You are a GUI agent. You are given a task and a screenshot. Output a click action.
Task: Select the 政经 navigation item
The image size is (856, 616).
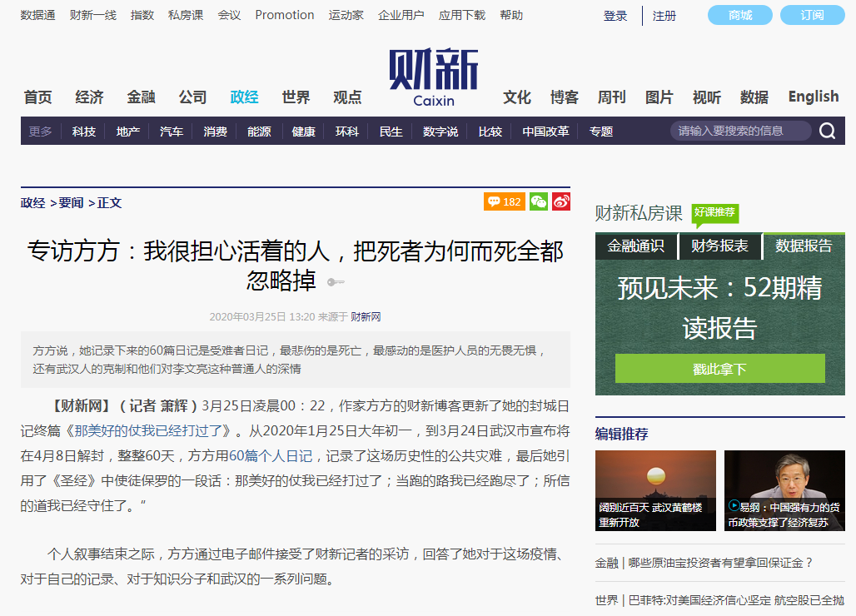coord(243,96)
